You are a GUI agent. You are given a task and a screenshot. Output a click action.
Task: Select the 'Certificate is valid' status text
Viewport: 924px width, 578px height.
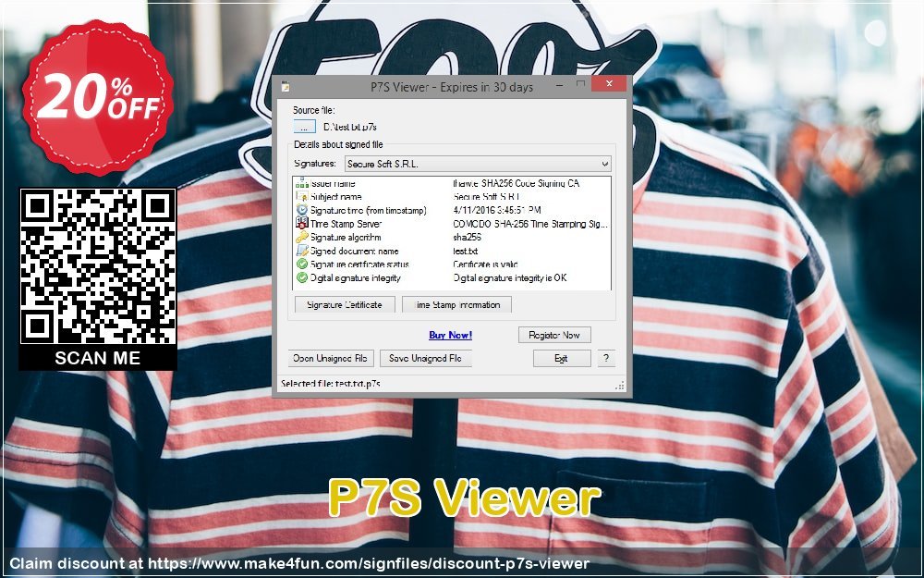click(486, 264)
